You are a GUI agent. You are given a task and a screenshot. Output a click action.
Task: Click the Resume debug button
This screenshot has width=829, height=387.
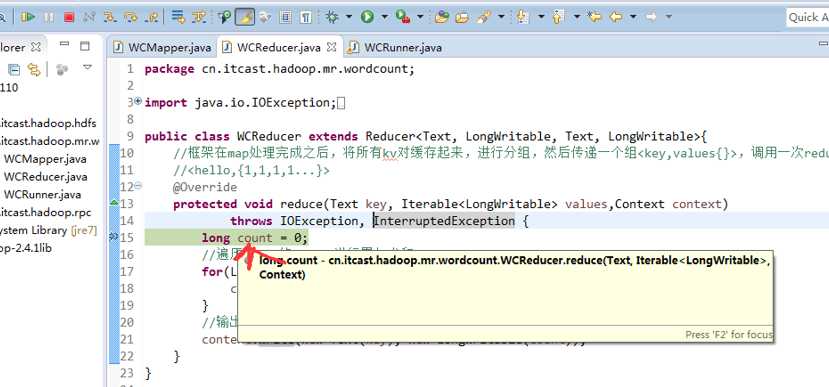(x=27, y=17)
